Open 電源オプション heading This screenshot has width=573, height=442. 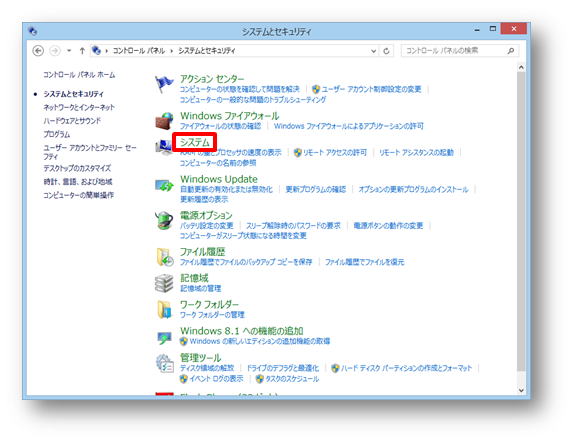(206, 215)
